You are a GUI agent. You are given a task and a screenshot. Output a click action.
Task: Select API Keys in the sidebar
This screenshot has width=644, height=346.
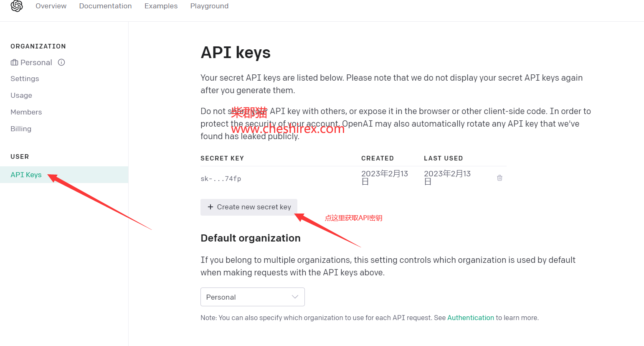26,175
